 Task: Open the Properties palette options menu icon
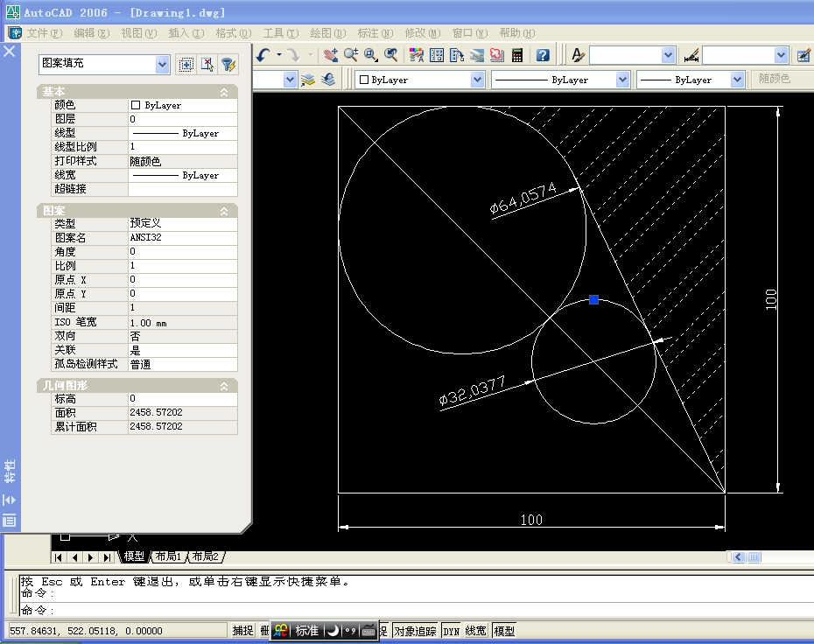tap(10, 520)
